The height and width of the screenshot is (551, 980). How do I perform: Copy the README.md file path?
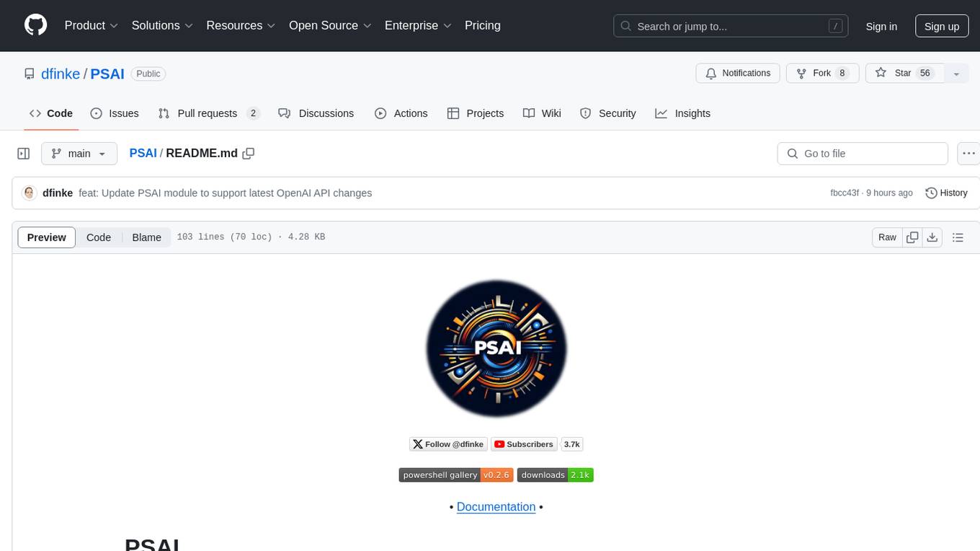249,154
